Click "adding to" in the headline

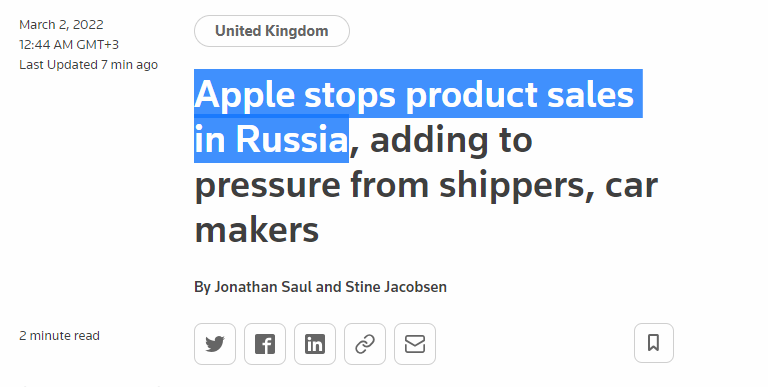click(x=451, y=140)
